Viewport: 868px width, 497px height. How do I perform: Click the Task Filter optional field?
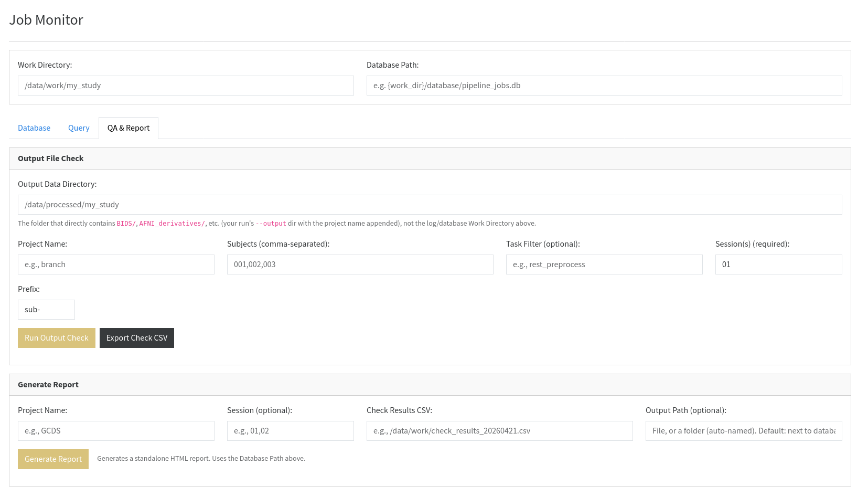(604, 265)
